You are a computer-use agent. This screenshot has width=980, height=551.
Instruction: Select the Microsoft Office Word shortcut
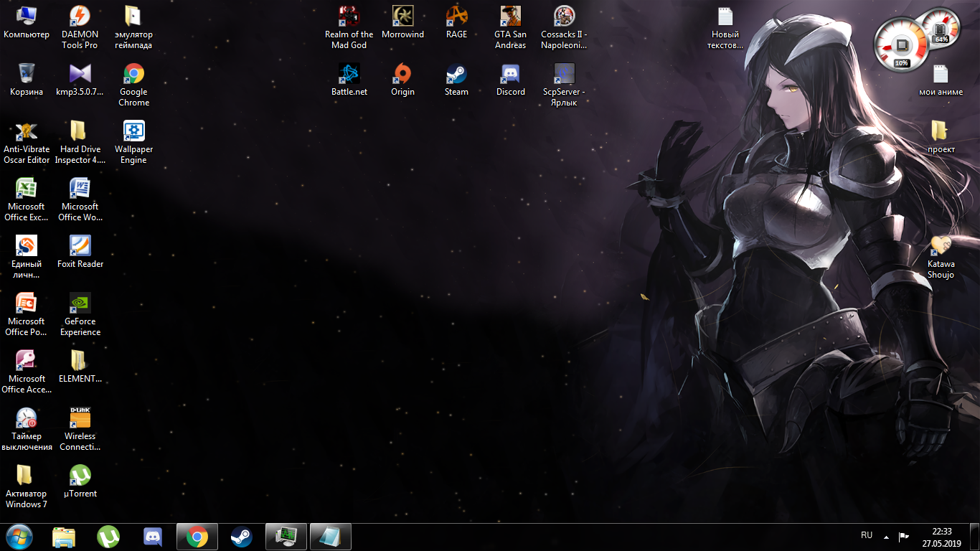click(80, 199)
